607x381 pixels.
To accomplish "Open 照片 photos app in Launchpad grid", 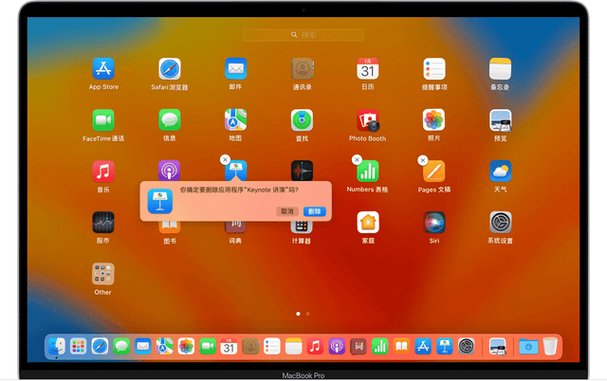I will point(434,120).
